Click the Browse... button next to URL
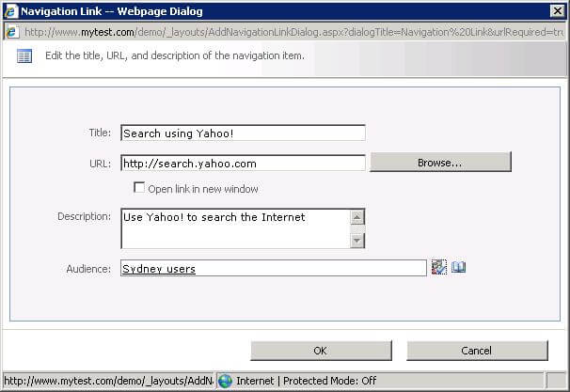 pos(440,162)
